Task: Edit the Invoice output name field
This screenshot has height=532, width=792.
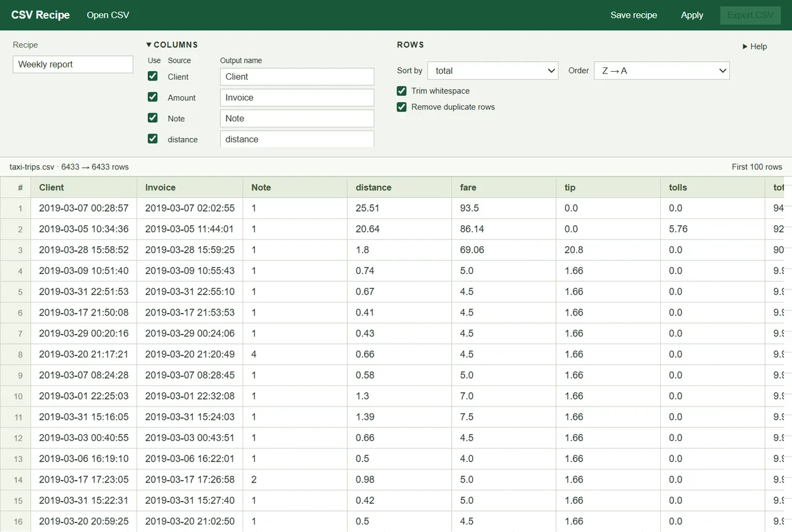Action: (297, 98)
